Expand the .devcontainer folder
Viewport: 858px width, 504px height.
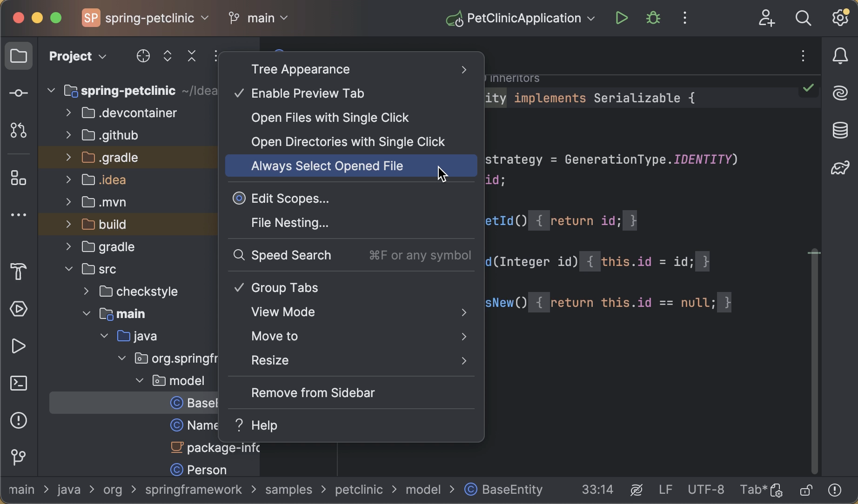pos(68,113)
